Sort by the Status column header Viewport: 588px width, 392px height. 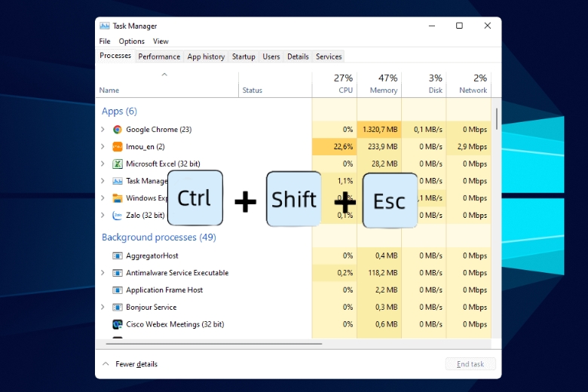click(275, 84)
